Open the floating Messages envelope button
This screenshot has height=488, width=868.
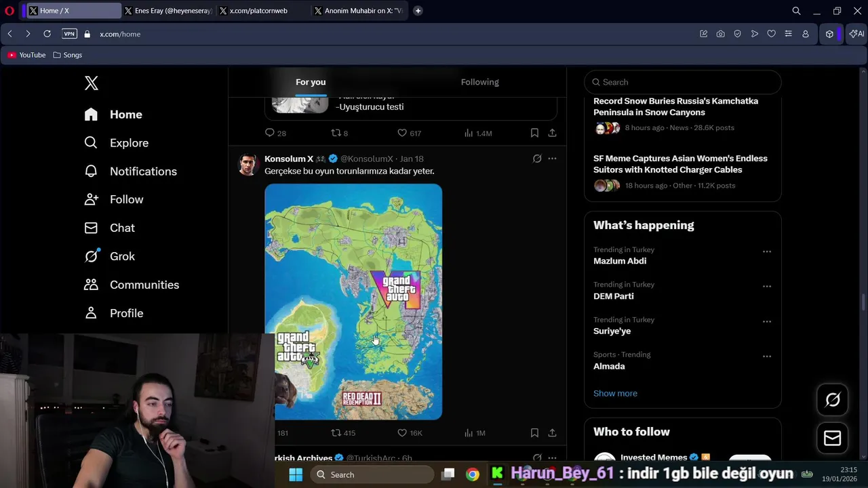click(832, 439)
